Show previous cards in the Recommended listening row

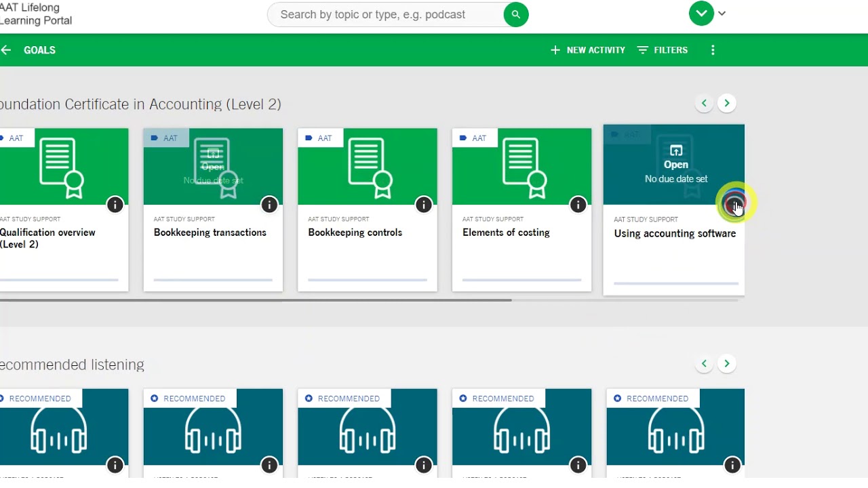pos(704,364)
